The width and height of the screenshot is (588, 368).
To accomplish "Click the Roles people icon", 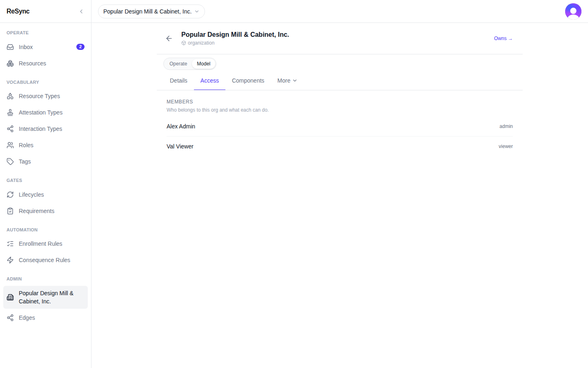I will point(10,145).
